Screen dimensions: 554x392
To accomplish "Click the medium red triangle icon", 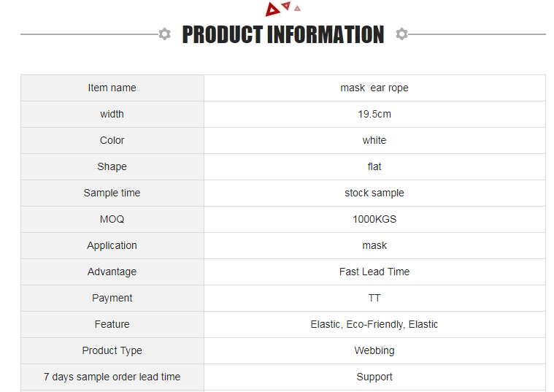I will [286, 5].
